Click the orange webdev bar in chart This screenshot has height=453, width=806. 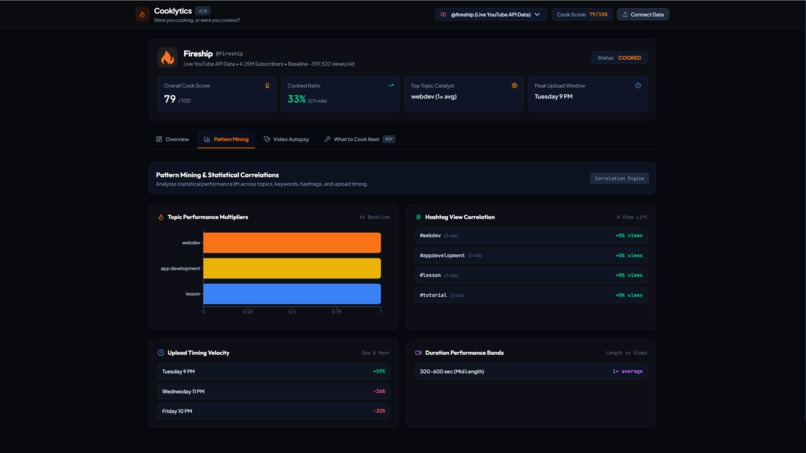pyautogui.click(x=292, y=243)
